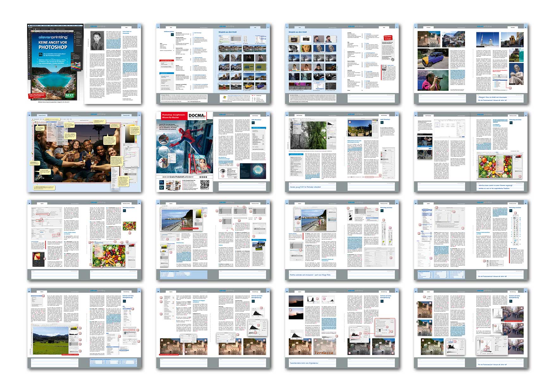The height and width of the screenshot is (392, 555).
Task: Click the Lr icon in the DOCMA ad
Action: coord(162,187)
